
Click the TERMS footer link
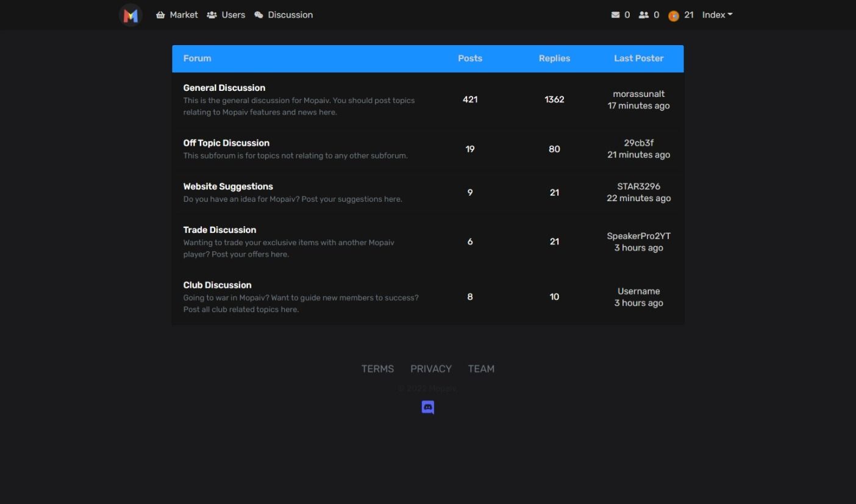pyautogui.click(x=377, y=369)
